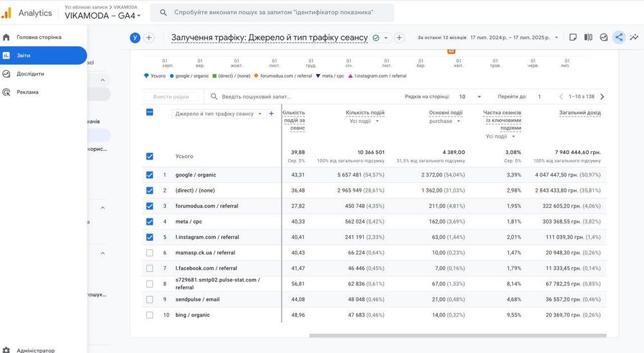Uncheck the google / organic row checkbox

click(149, 175)
